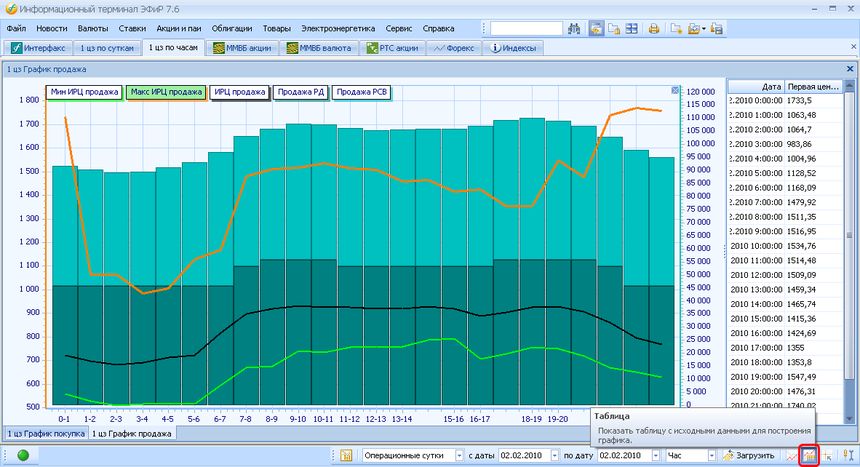Click the line chart icon in bottom bar
This screenshot has width=860, height=467.
(793, 455)
